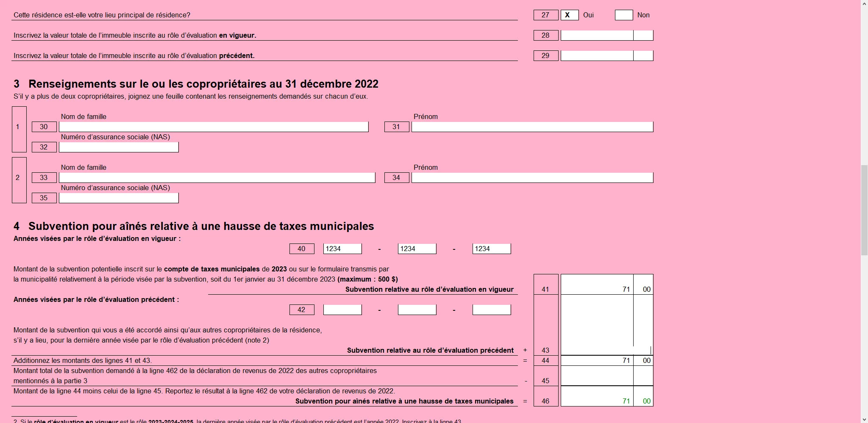
Task: Click line 44 cents value 00
Action: (x=643, y=361)
